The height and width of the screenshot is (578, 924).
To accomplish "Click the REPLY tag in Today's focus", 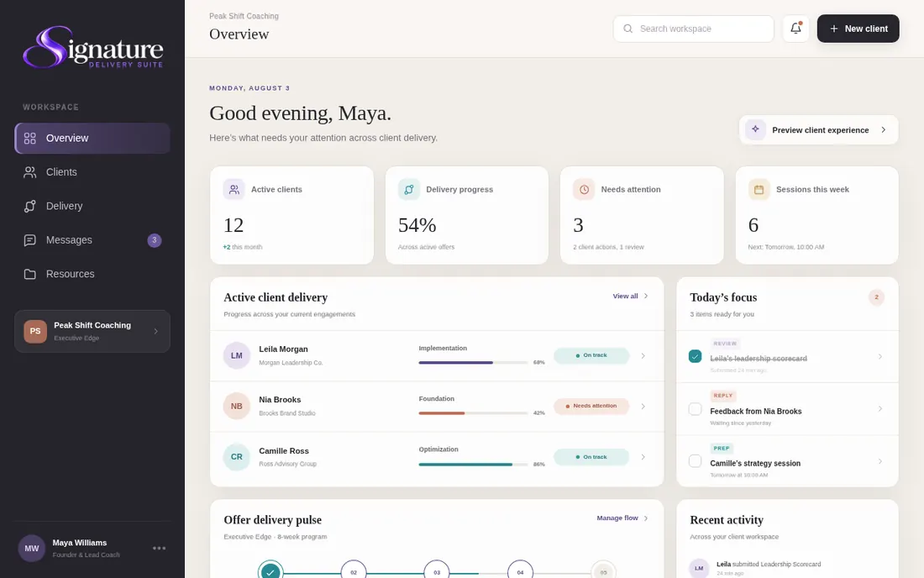I will (x=723, y=396).
